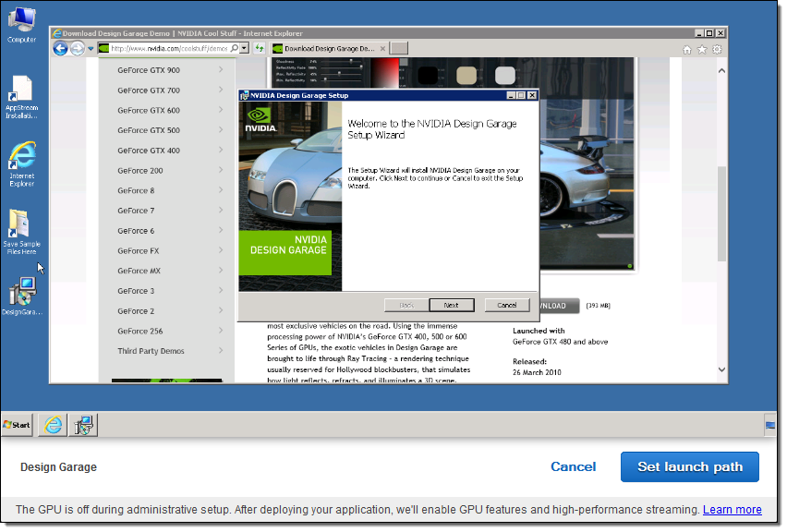Click the Internet Explorer back arrow button
This screenshot has height=532, width=787.
pos(61,48)
